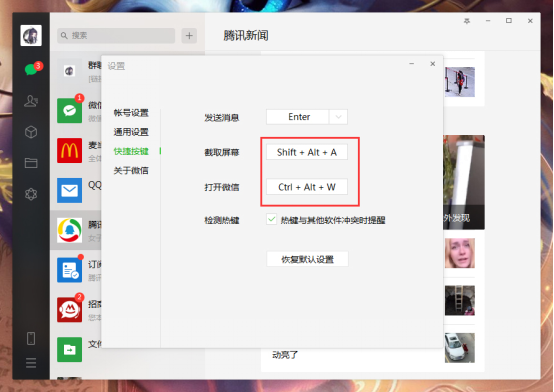Open the contacts icon in sidebar
This screenshot has height=392, width=554.
[31, 101]
